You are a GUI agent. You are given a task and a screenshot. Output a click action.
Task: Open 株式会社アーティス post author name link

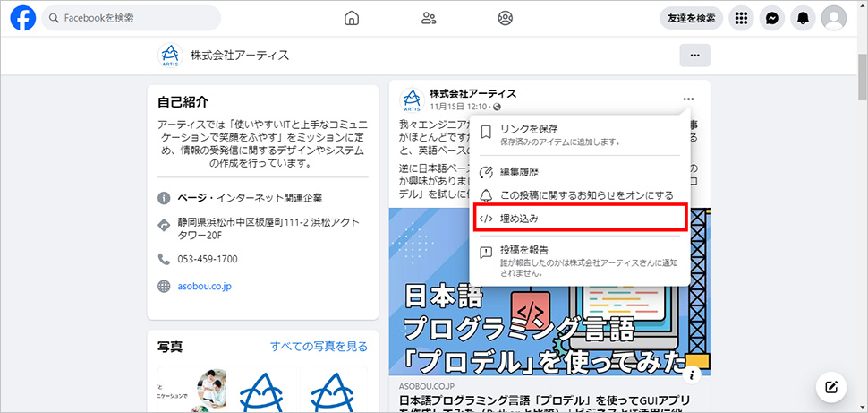click(x=472, y=94)
